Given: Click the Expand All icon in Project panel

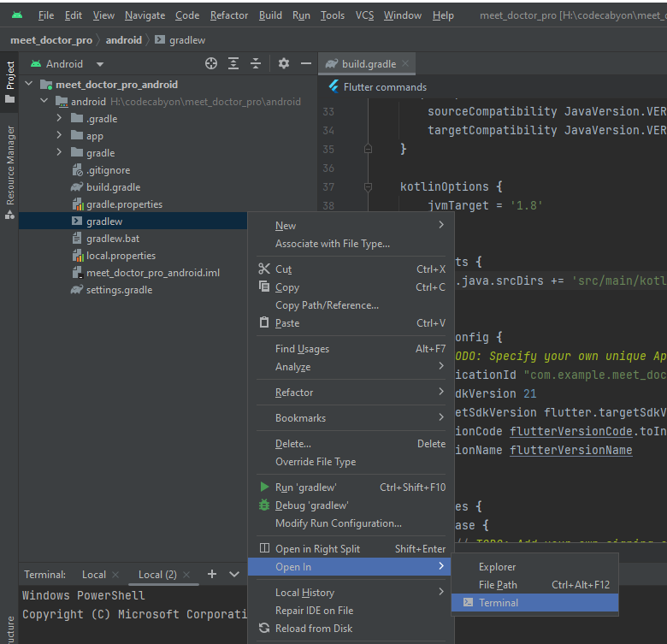Looking at the screenshot, I should coord(233,63).
